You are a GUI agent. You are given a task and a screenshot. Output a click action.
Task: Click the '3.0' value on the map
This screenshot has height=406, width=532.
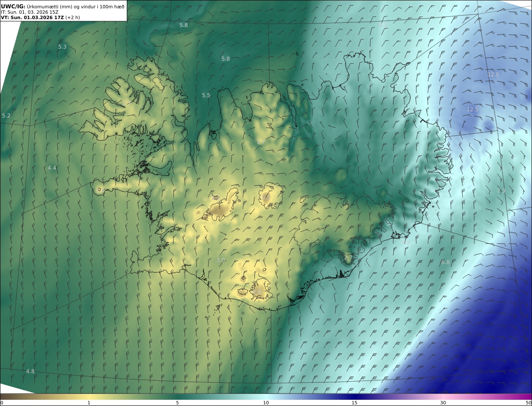point(221,260)
